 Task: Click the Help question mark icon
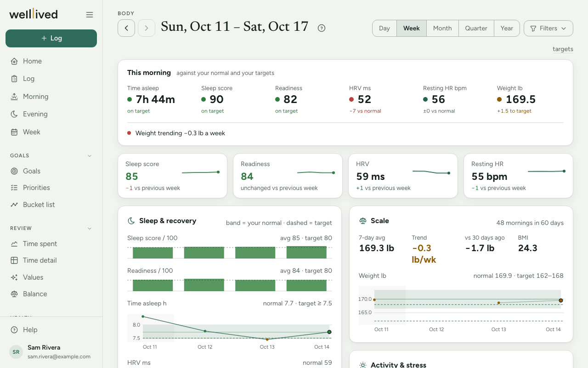pos(14,330)
